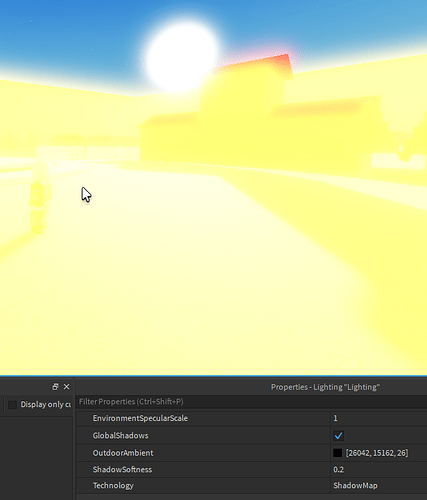Viewport: 427px width, 500px height.
Task: Select the character figure in the viewport
Action: (x=40, y=196)
